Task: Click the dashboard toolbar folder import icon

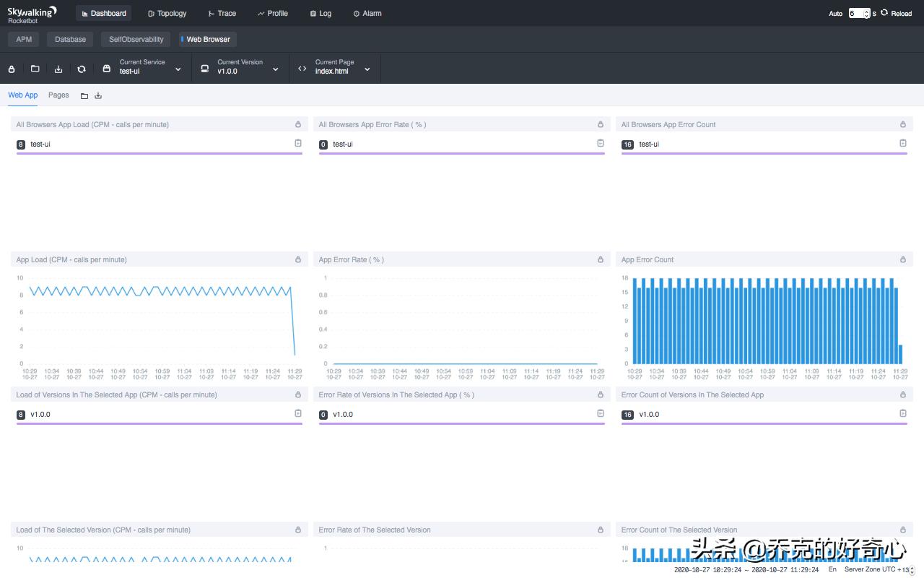Action: coord(35,69)
